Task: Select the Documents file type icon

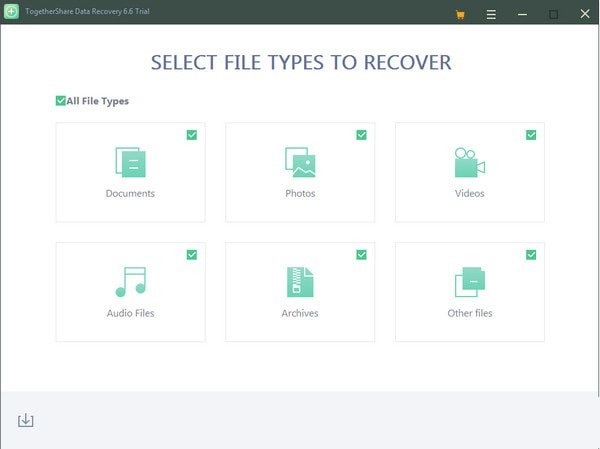Action: pos(130,162)
